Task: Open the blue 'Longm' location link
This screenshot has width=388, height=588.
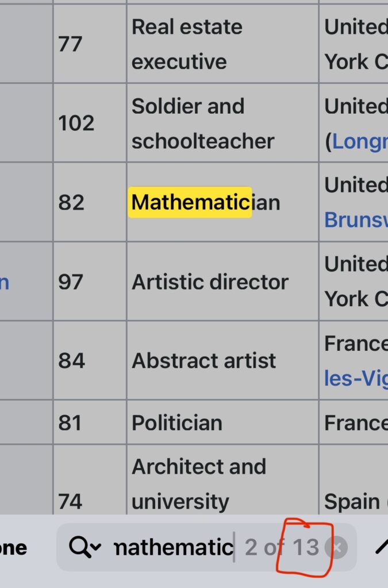Action: tap(358, 141)
